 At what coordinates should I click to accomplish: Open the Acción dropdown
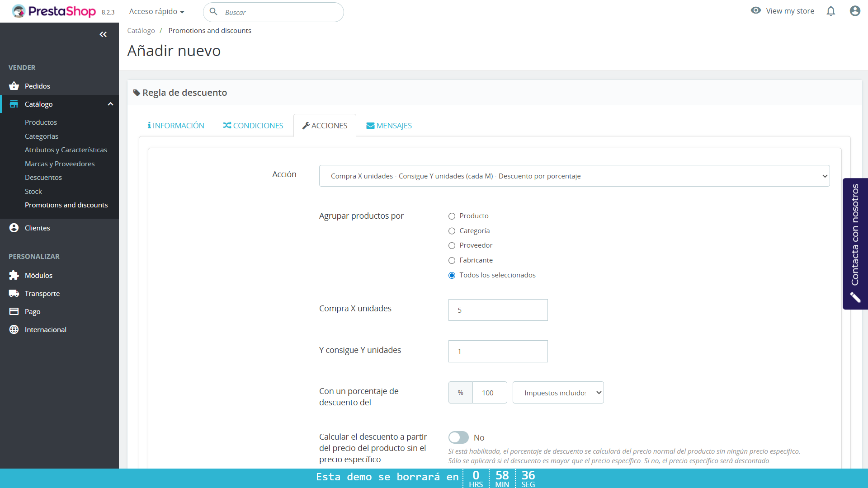coord(574,176)
